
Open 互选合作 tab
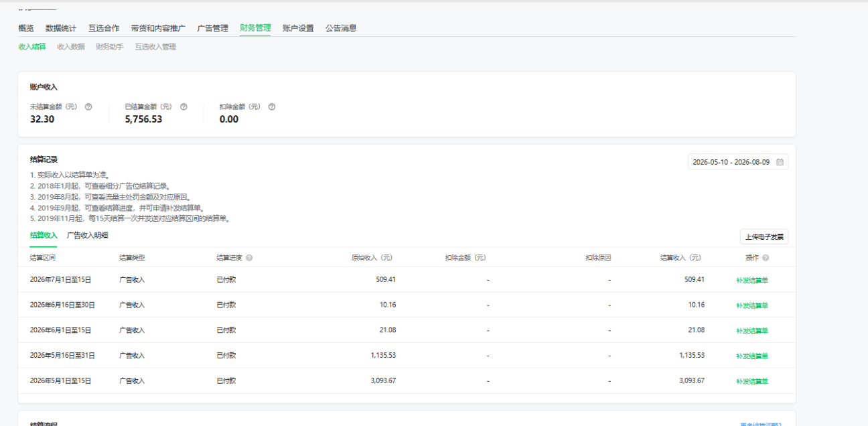104,28
